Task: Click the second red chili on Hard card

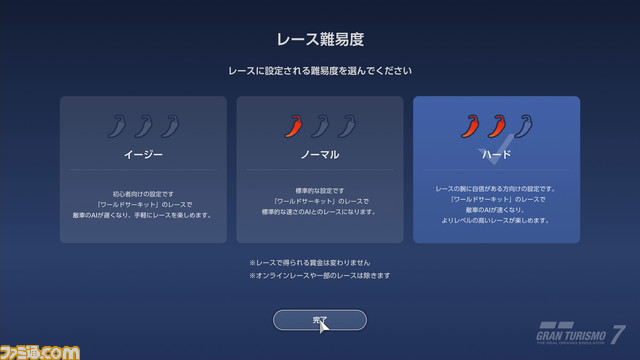Action: coord(497,126)
